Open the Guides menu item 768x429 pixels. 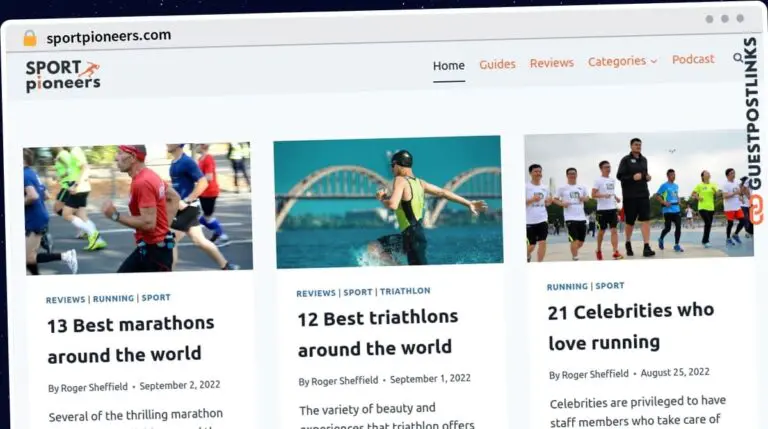tap(497, 64)
